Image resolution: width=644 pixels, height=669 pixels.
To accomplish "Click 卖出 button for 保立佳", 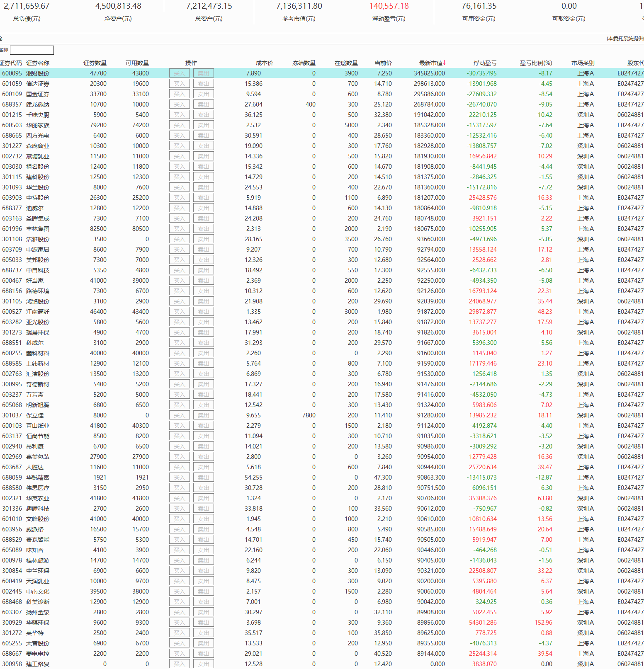I will pos(204,415).
